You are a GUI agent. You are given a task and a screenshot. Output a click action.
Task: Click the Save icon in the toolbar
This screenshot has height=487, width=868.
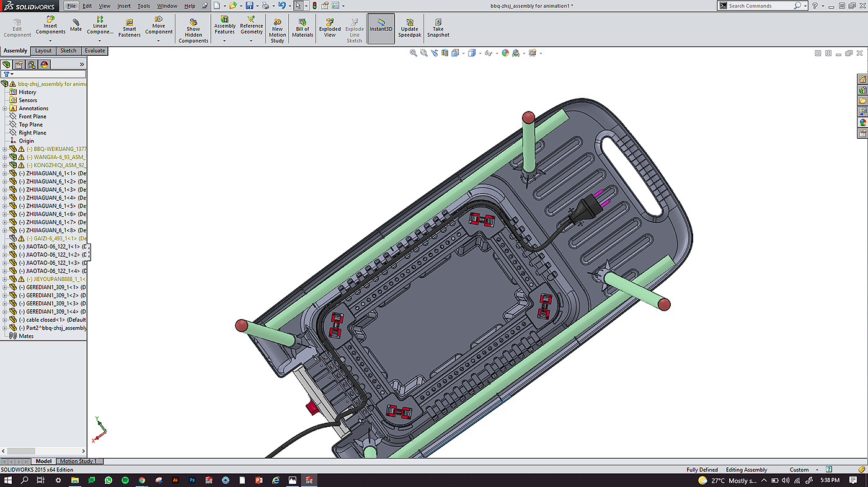[249, 6]
